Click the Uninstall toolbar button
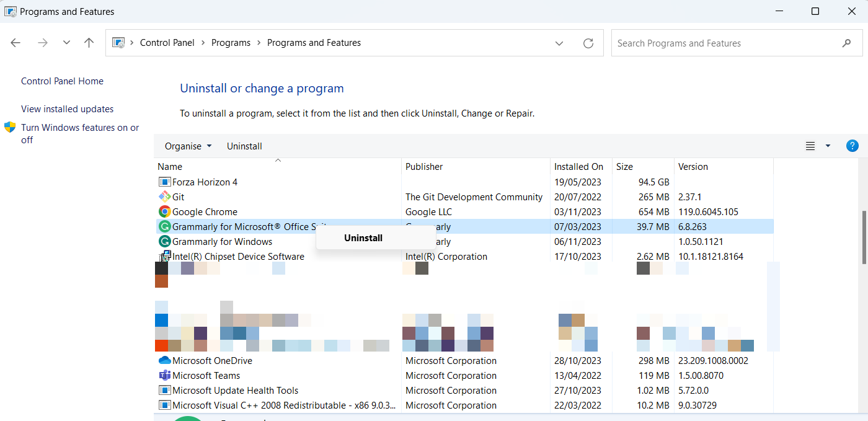Screen dimensions: 868x421 coord(244,146)
